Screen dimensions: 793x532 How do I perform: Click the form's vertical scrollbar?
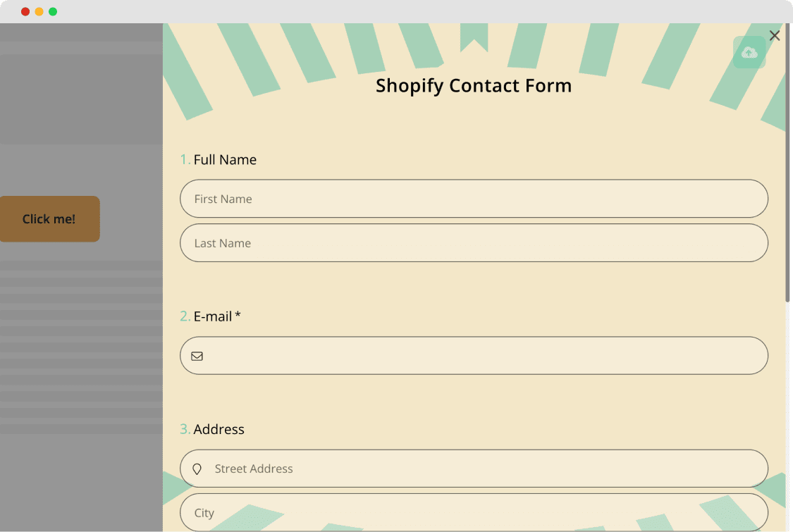(787, 164)
